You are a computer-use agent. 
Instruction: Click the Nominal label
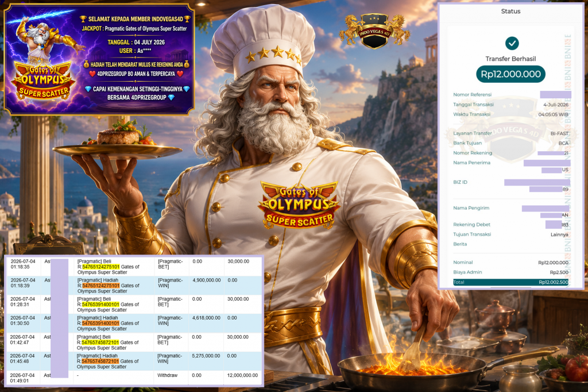463,263
